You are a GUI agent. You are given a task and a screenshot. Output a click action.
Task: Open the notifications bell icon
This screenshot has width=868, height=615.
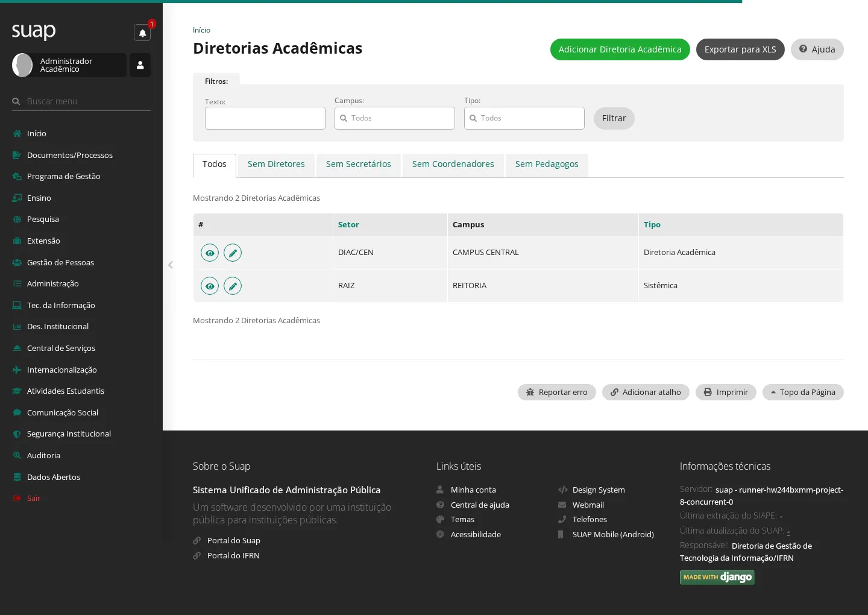coord(142,33)
